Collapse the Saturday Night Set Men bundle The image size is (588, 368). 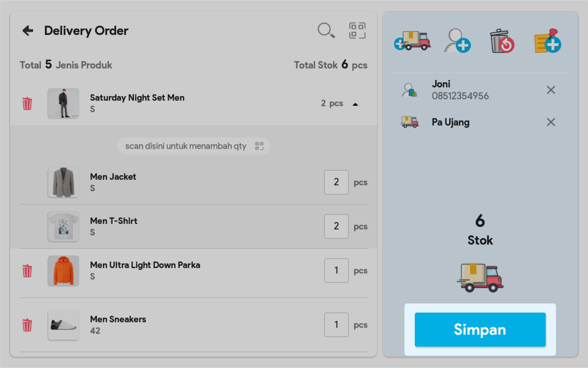pos(355,104)
